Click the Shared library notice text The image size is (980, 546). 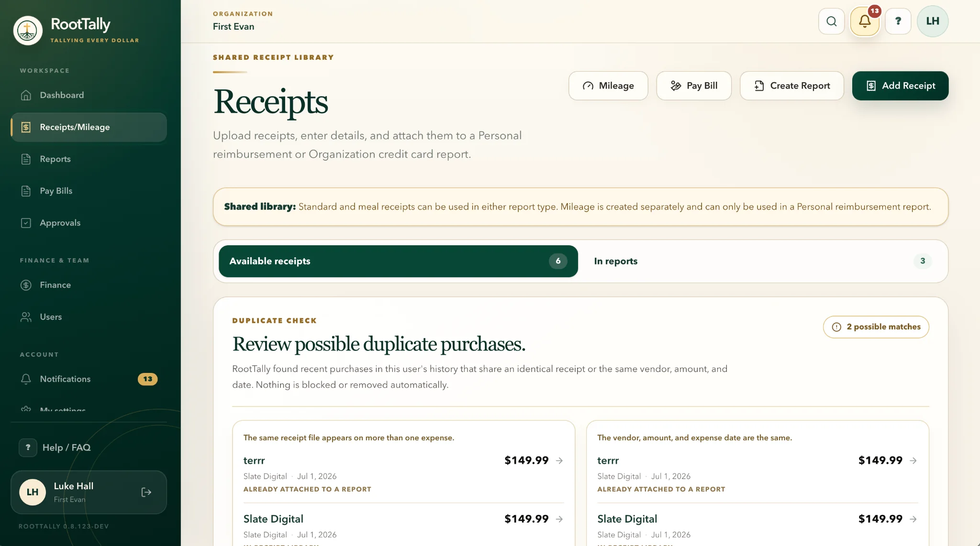(x=578, y=207)
